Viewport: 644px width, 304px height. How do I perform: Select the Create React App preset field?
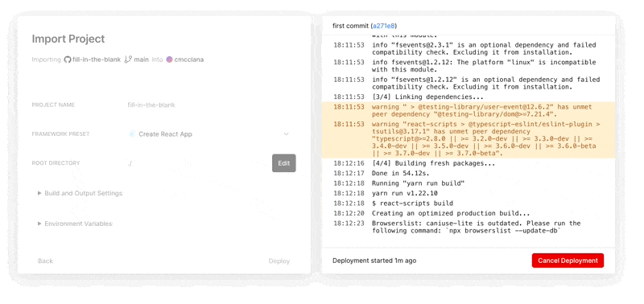click(x=209, y=134)
